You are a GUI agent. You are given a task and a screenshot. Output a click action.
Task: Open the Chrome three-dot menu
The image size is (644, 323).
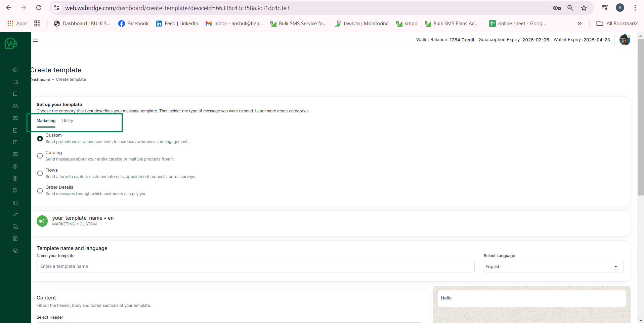pos(635,8)
